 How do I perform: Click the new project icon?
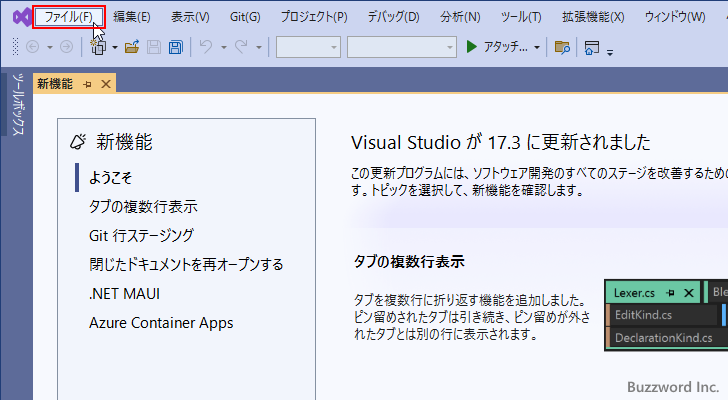(x=98, y=47)
